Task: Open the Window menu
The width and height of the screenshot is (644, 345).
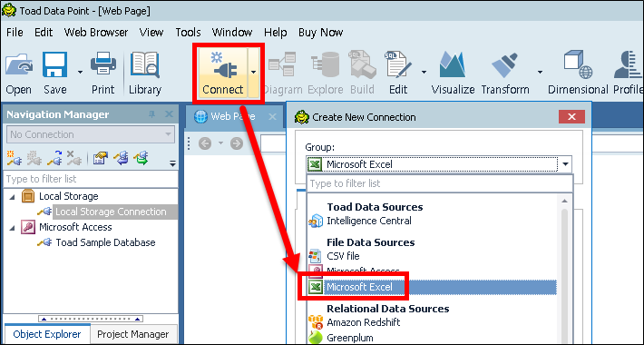Action: 231,33
